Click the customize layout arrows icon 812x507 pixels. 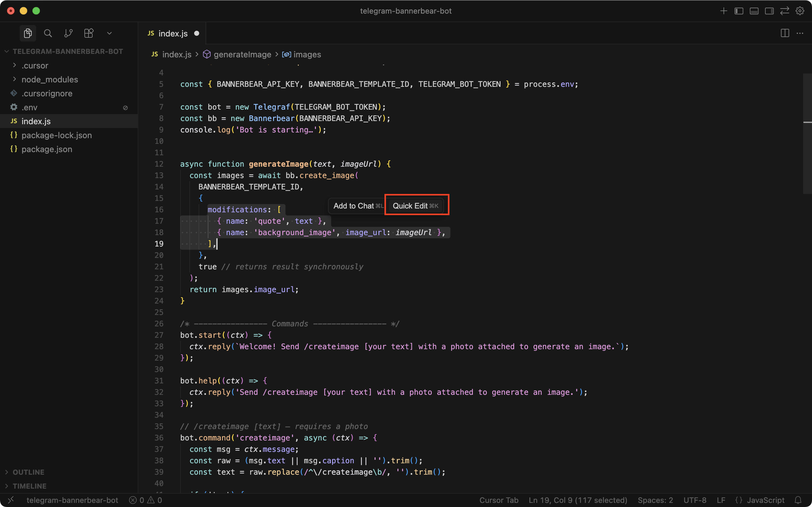(x=784, y=11)
